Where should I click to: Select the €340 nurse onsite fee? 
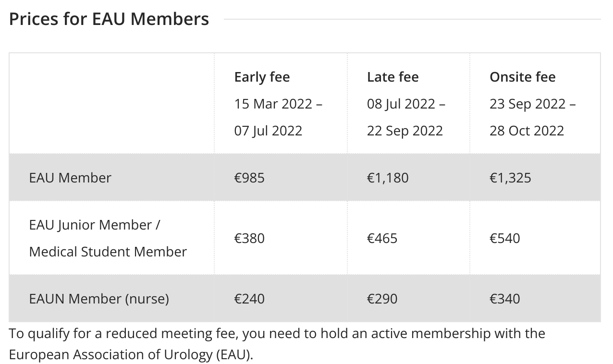(x=505, y=299)
